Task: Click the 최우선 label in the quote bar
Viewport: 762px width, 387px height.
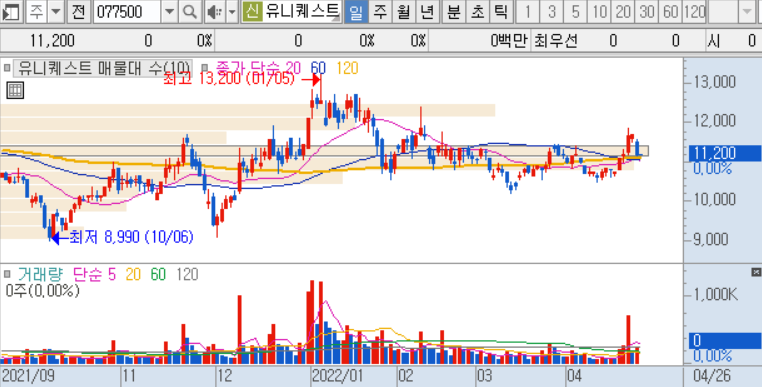Action: click(556, 41)
